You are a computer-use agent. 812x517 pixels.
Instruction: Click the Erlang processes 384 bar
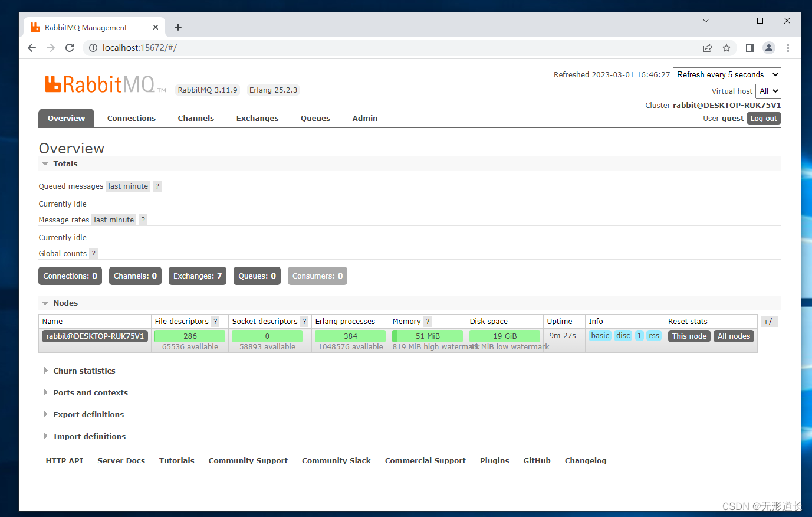350,336
